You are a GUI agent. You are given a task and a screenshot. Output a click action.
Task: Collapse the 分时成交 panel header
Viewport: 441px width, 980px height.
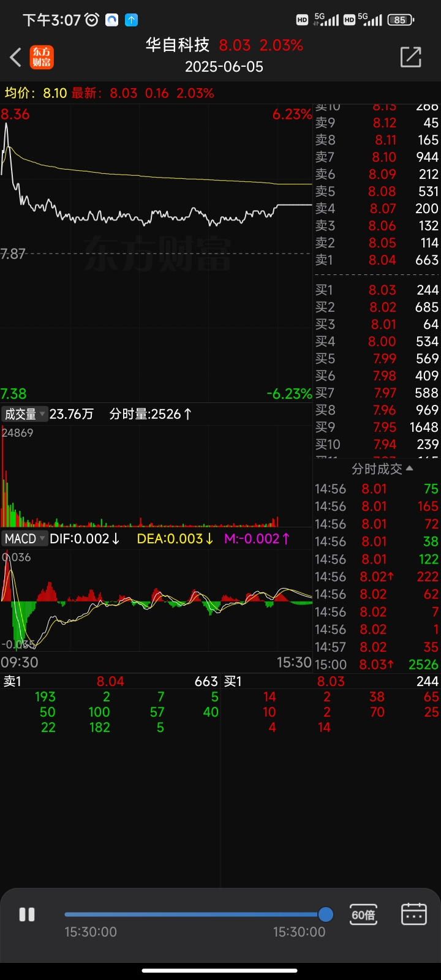click(x=382, y=469)
